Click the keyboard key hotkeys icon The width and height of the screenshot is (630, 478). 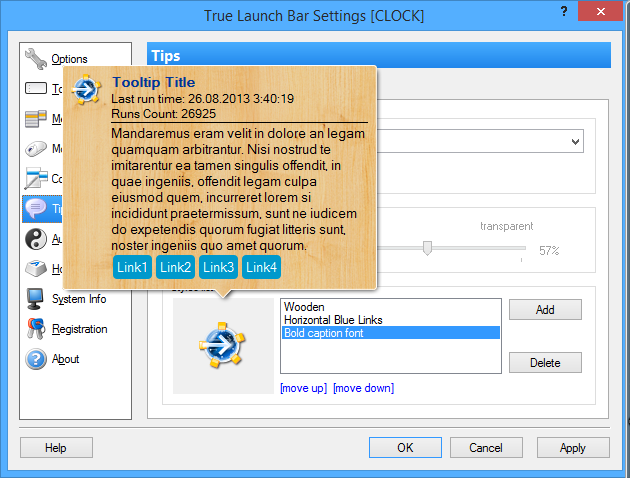[x=36, y=268]
